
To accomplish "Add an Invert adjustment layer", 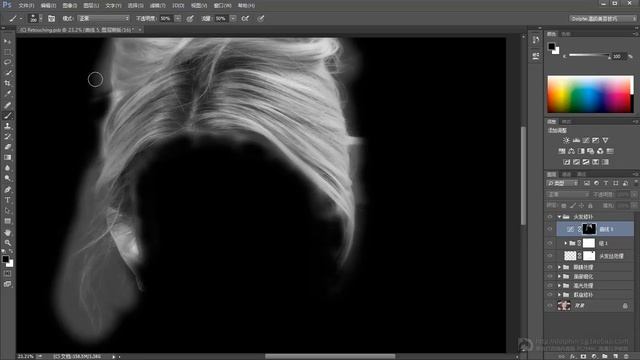I will coord(567,162).
